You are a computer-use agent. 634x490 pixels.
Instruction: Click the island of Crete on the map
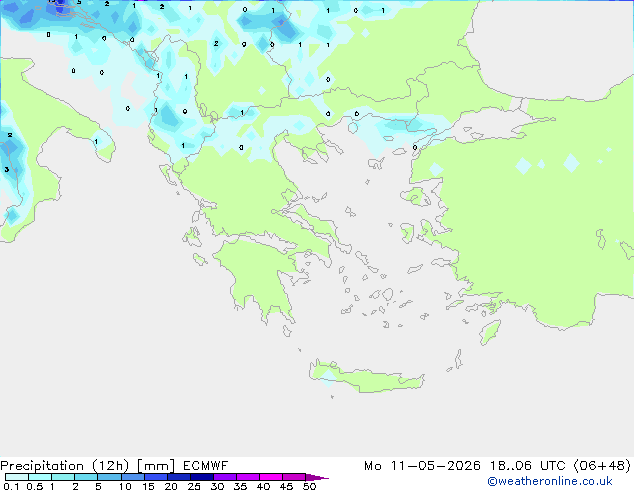click(x=367, y=378)
